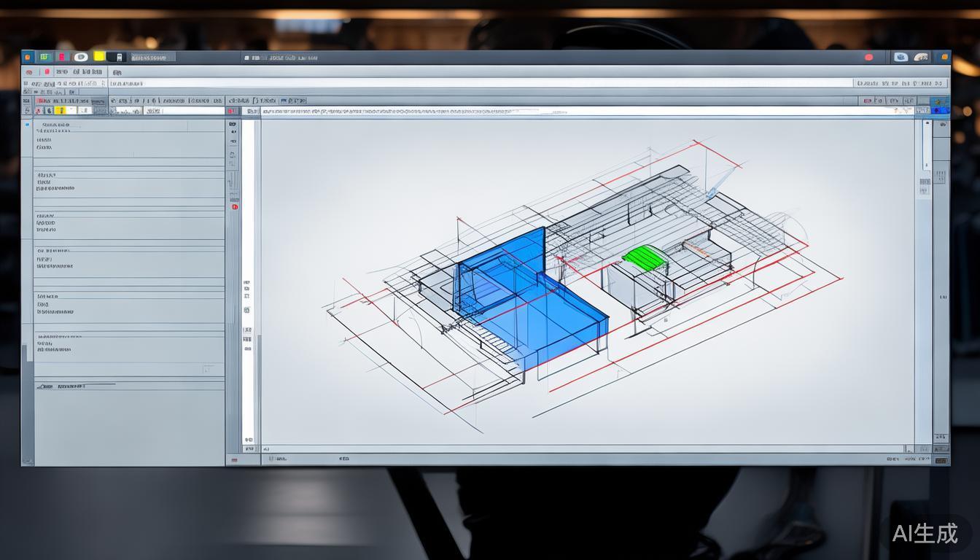The width and height of the screenshot is (980, 560).
Task: Expand the last section in the left panel
Action: pos(58,338)
